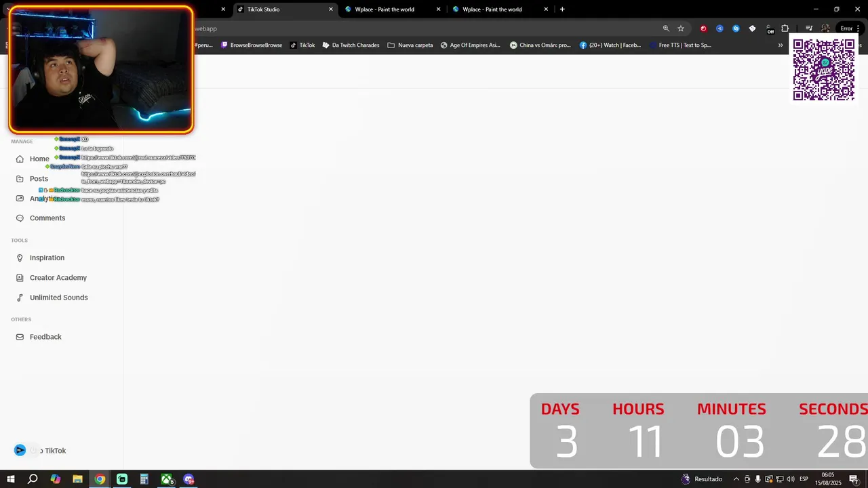The height and width of the screenshot is (488, 868).
Task: Click the Chrome taskbar icon
Action: pyautogui.click(x=100, y=479)
